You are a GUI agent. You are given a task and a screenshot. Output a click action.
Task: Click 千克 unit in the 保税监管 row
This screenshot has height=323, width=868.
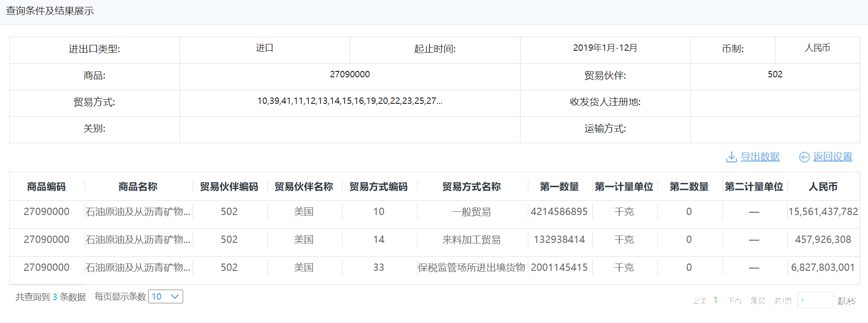624,268
